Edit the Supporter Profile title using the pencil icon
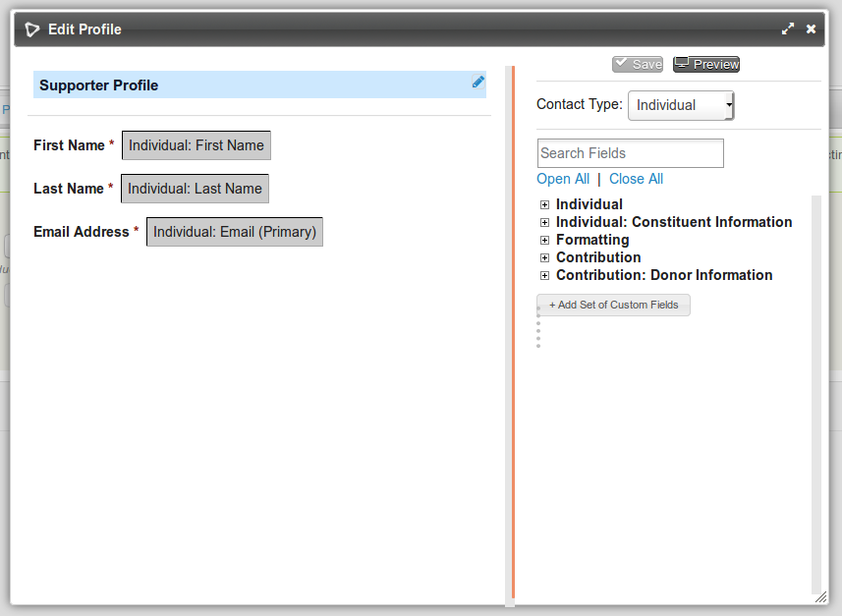842x616 pixels. point(478,84)
